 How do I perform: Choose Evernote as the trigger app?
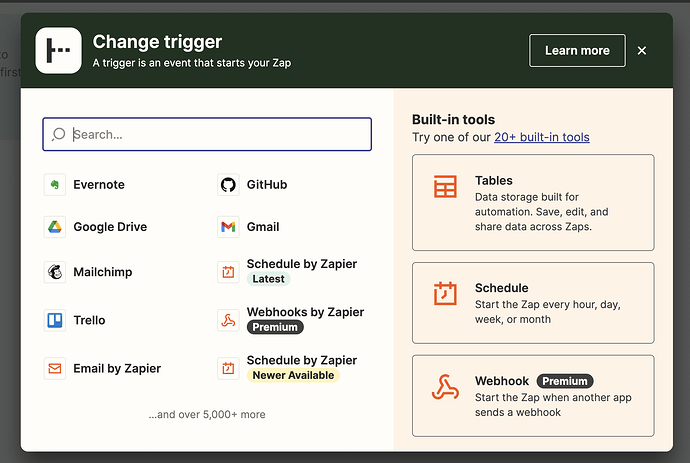[x=99, y=184]
